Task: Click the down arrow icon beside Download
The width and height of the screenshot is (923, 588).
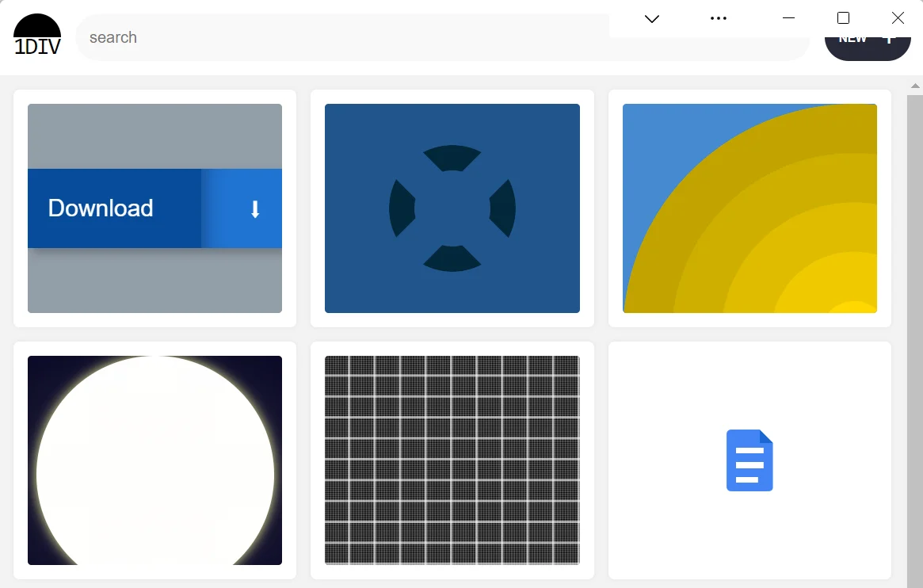Action: pos(254,209)
